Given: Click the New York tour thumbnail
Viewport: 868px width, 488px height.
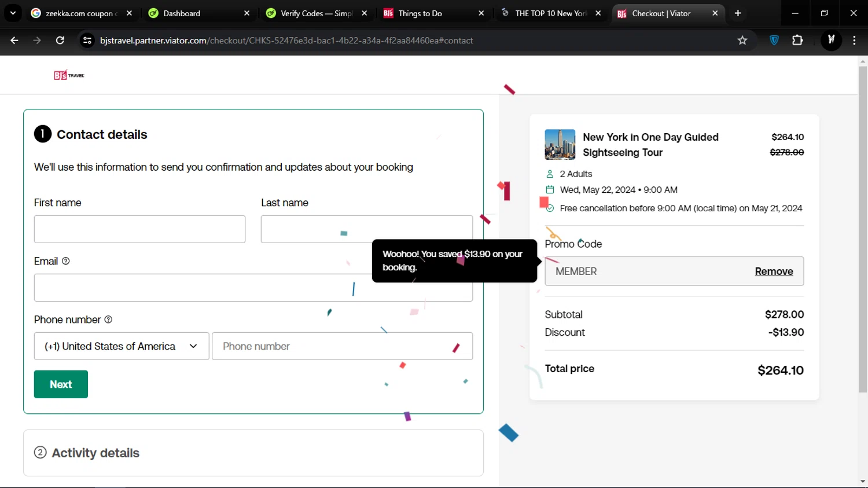Looking at the screenshot, I should 560,145.
